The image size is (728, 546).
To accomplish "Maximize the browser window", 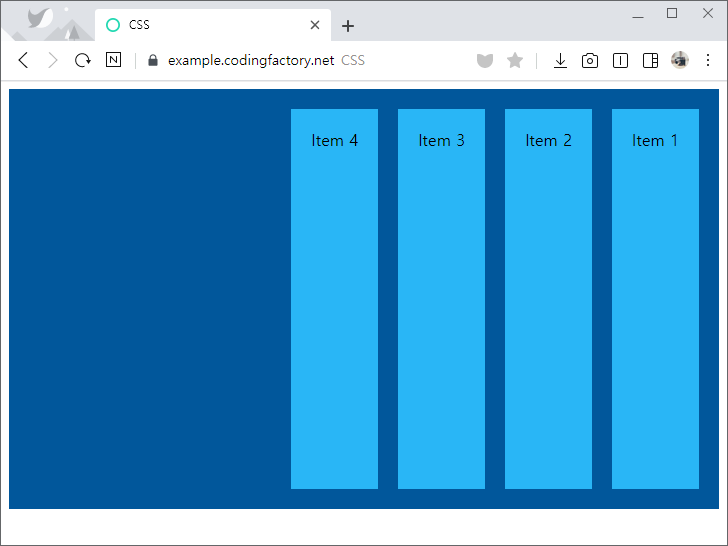I will coord(672,13).
